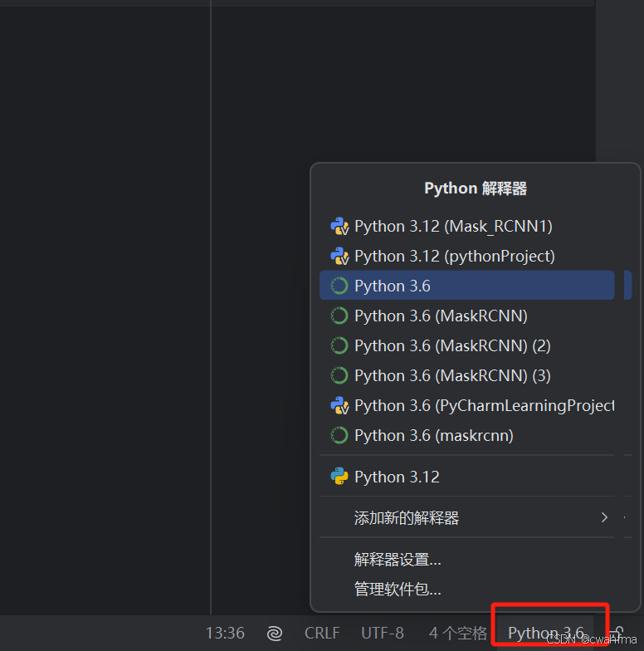Select Python 3.6 (PyCharmLearningProject) interpreter
Image resolution: width=644 pixels, height=651 pixels.
point(466,405)
